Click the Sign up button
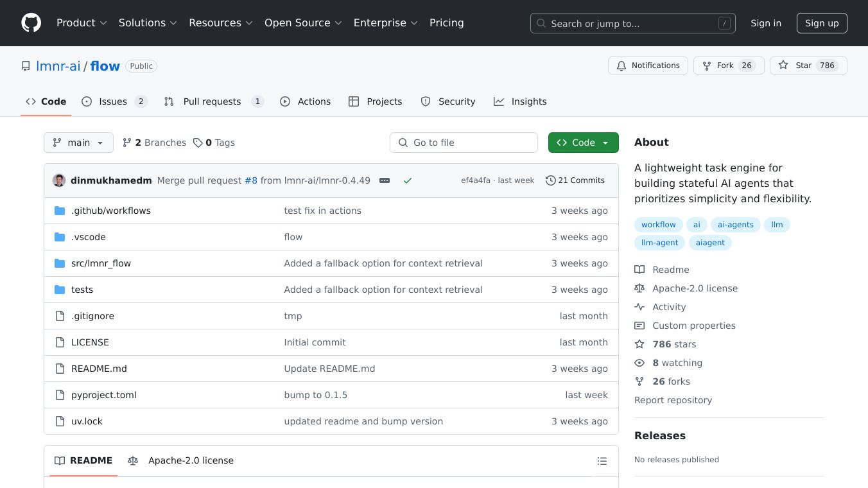The width and height of the screenshot is (868, 488). [822, 23]
